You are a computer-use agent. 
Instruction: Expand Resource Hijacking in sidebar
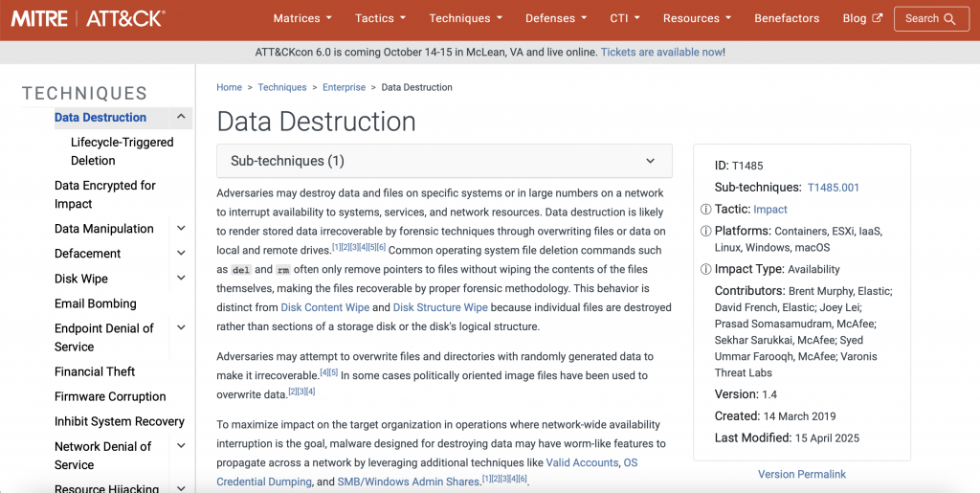pos(181,488)
